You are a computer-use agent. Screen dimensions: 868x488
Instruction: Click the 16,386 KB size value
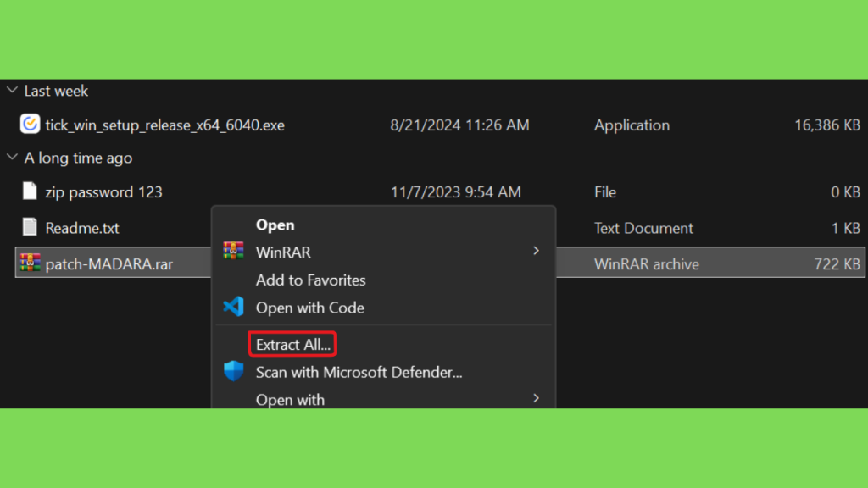[827, 125]
